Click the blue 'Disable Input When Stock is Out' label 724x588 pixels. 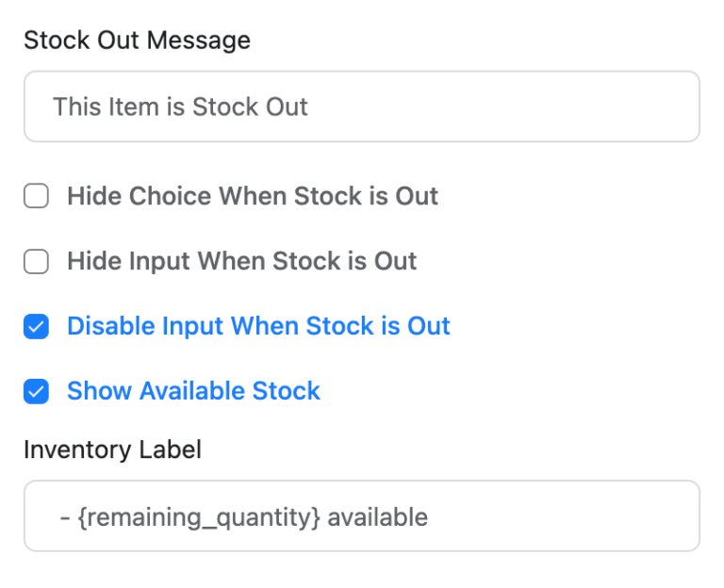coord(258,327)
